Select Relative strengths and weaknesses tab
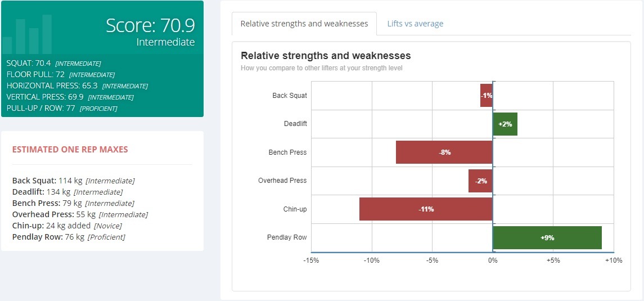The image size is (644, 301). 304,24
